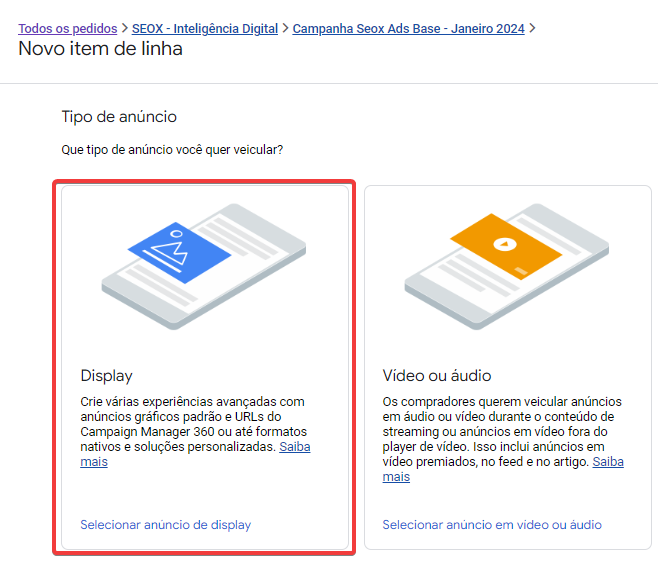Screen dimensions: 658x569
Task: Click the Vídeo ou áudio phone illustration
Action: (x=507, y=267)
